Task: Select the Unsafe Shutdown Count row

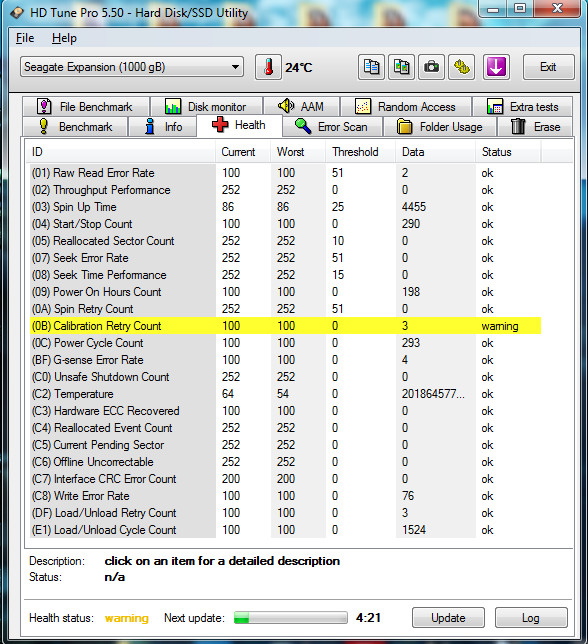Action: tap(285, 377)
